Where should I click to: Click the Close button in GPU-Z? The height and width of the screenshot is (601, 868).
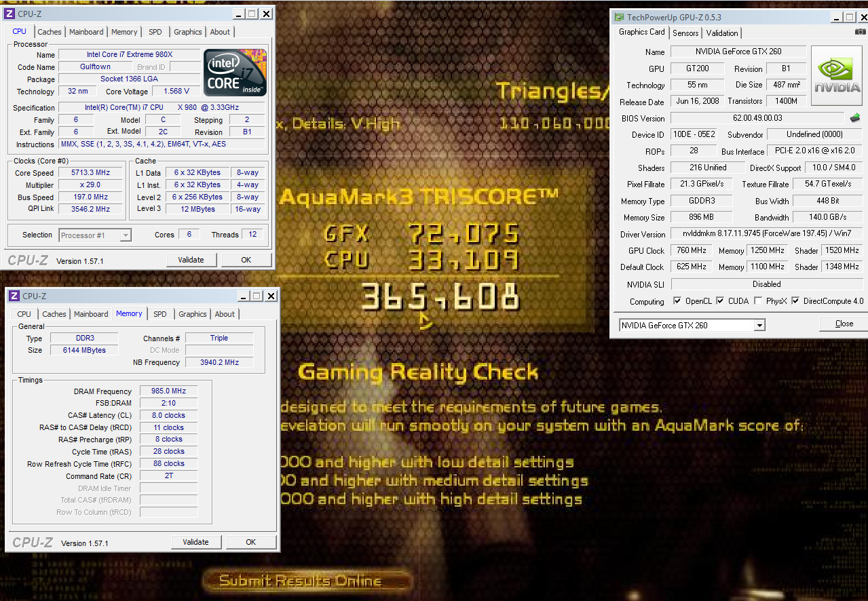click(x=844, y=324)
